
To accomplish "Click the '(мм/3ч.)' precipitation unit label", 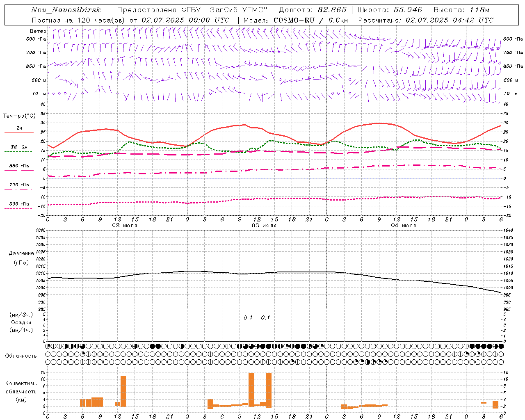I will 21,315.
